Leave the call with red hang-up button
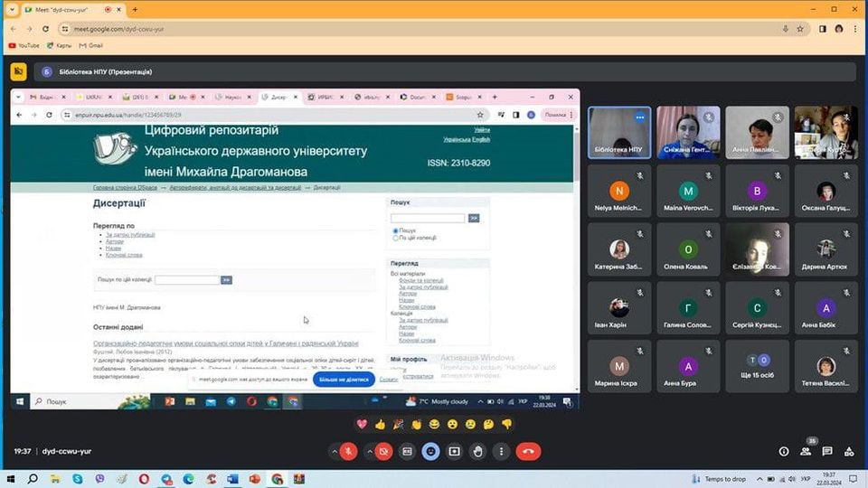 (x=529, y=452)
